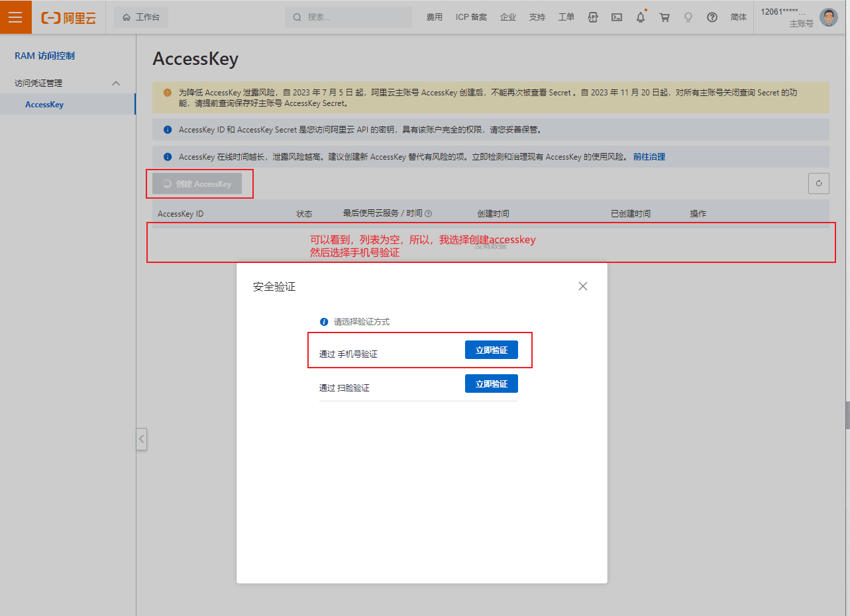Click the 搜索 search field
The height and width of the screenshot is (616, 850).
348,17
